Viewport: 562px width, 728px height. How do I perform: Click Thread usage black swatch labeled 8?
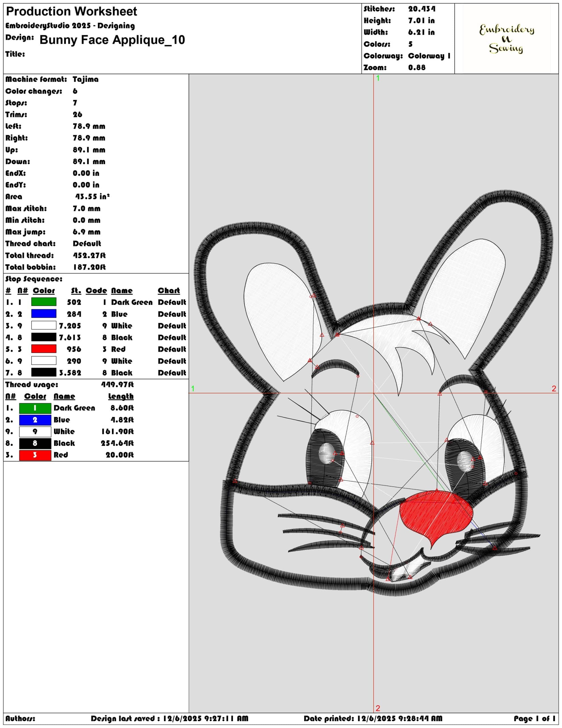point(35,443)
